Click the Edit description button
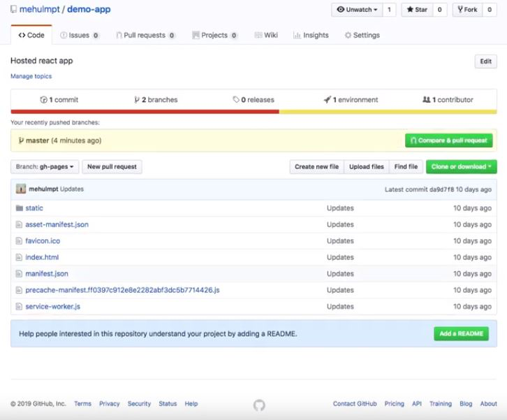The width and height of the screenshot is (507, 420). 485,61
